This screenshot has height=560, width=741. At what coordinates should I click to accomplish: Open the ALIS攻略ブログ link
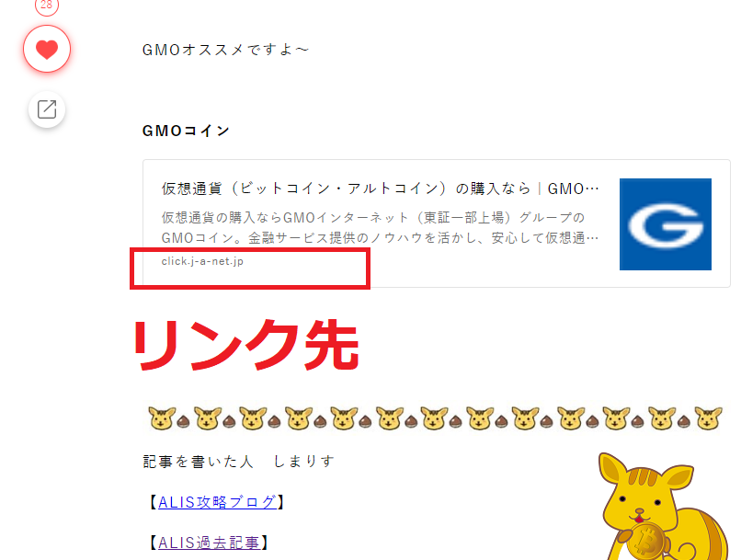217,502
